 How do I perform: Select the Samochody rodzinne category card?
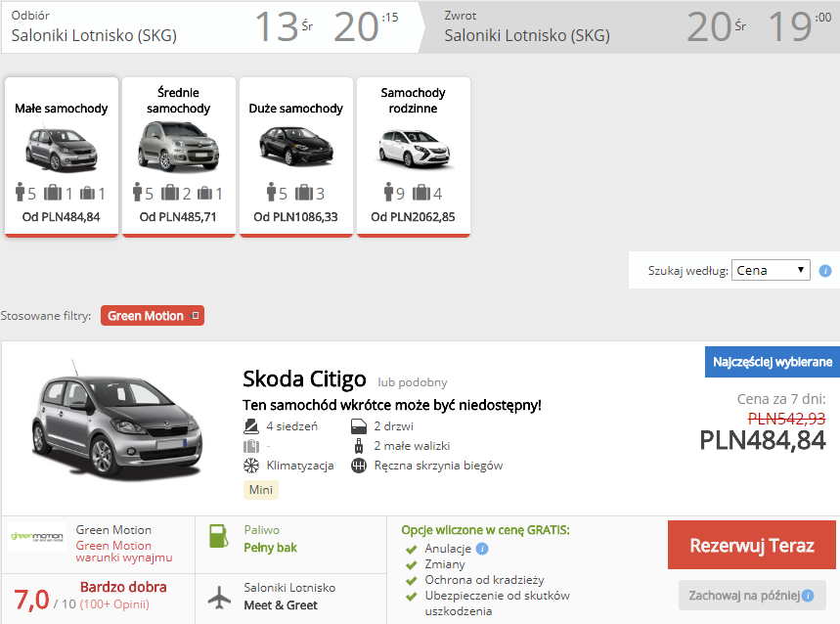coord(413,156)
